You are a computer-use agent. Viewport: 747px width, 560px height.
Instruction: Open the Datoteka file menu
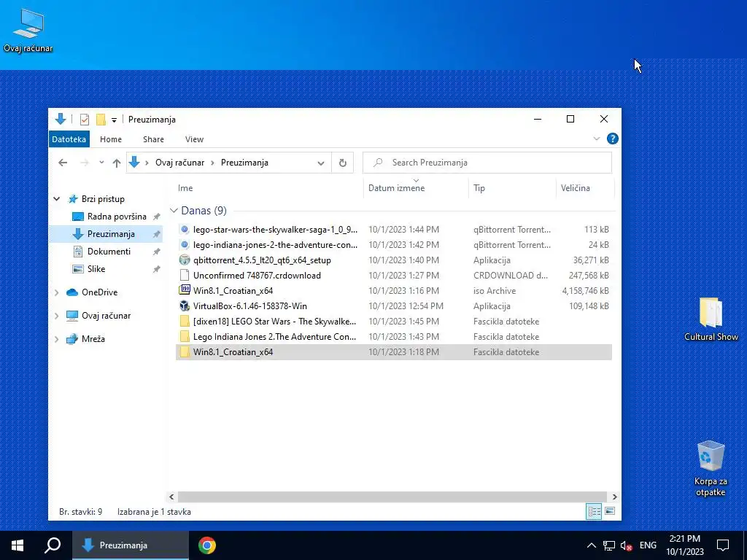click(69, 139)
